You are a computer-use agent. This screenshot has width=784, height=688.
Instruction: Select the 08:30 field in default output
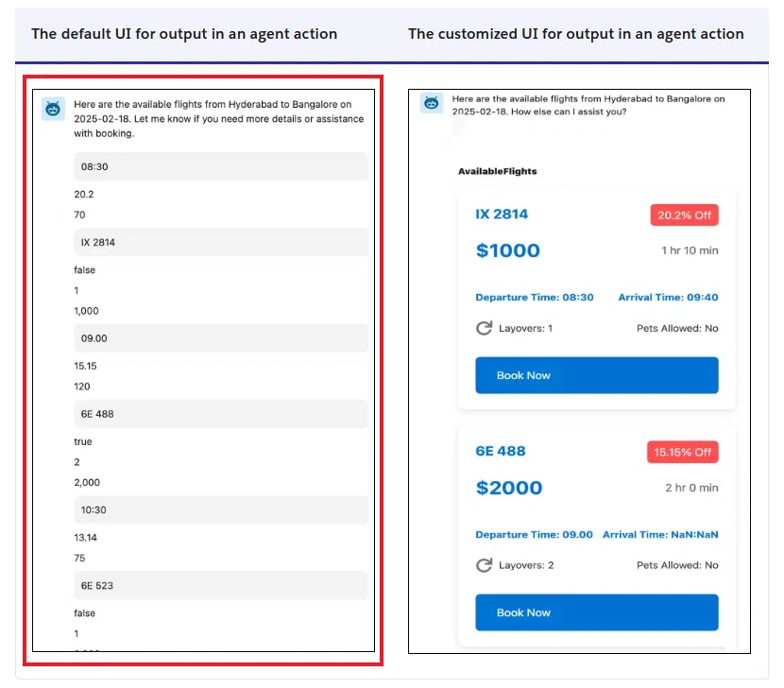(221, 166)
